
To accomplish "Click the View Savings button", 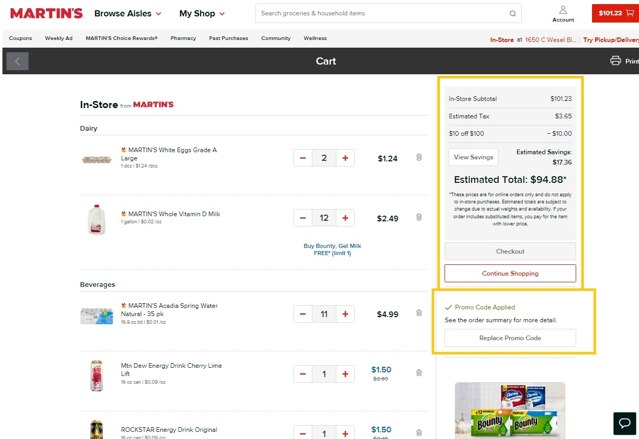I will (x=473, y=157).
